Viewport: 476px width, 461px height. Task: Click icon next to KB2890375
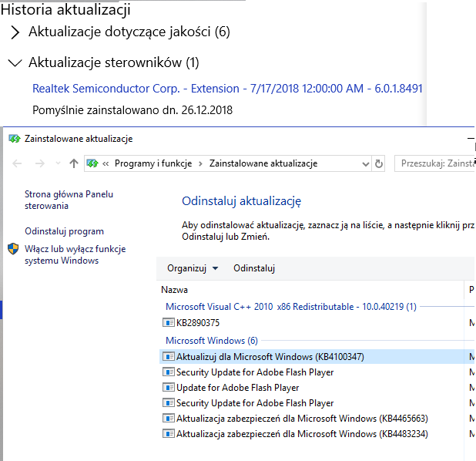point(169,322)
